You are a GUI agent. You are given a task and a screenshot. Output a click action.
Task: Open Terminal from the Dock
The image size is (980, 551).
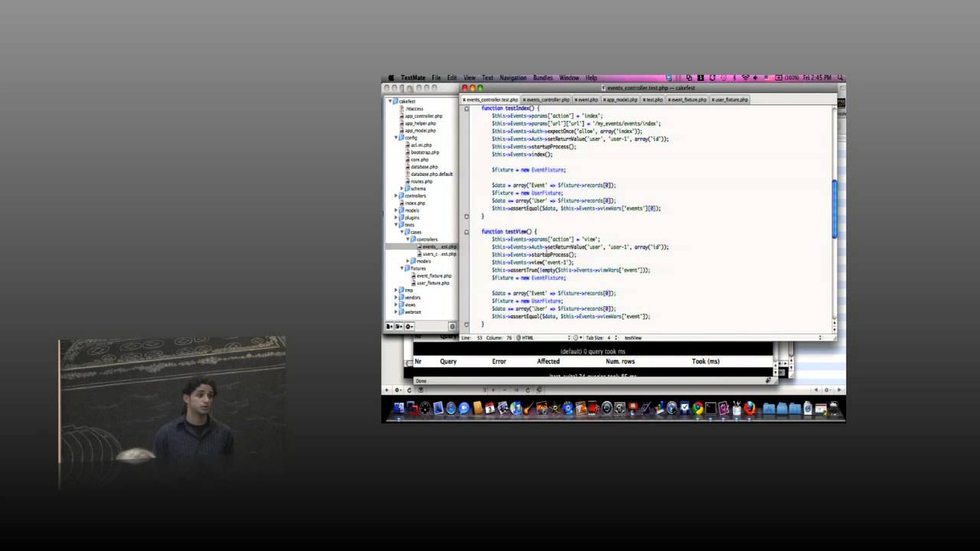(710, 409)
